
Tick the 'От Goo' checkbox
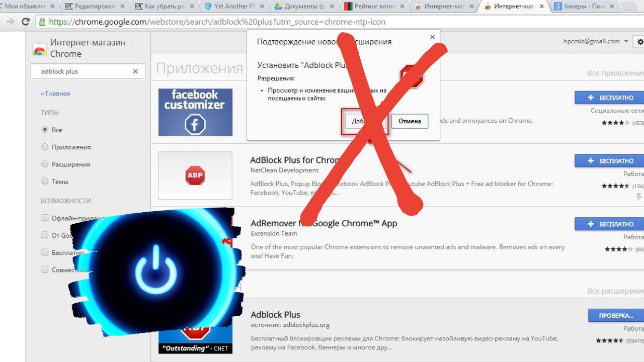[x=45, y=235]
